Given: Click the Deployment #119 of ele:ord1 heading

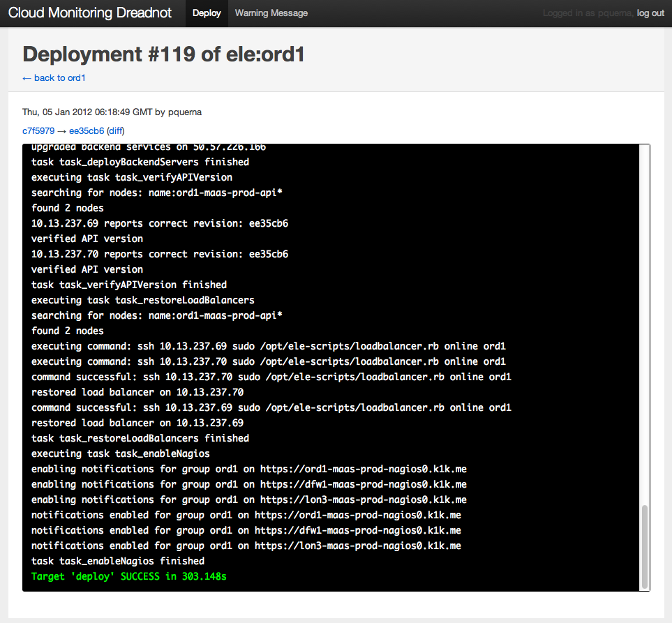Looking at the screenshot, I should 163,54.
